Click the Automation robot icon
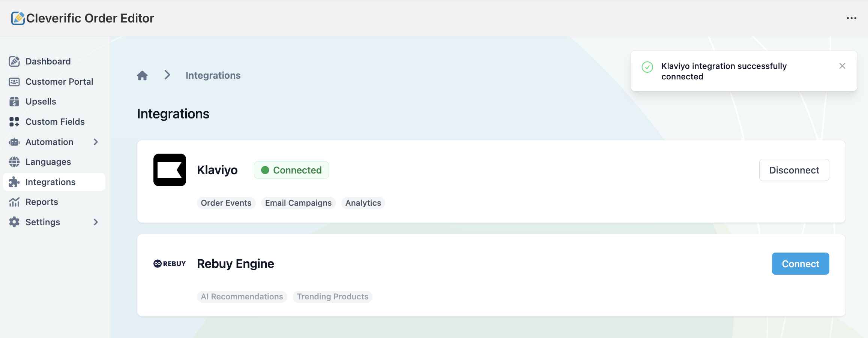 click(14, 142)
